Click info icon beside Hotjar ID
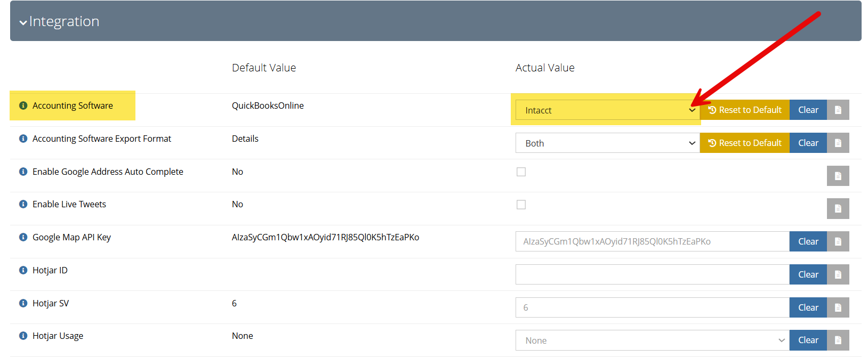 point(23,270)
